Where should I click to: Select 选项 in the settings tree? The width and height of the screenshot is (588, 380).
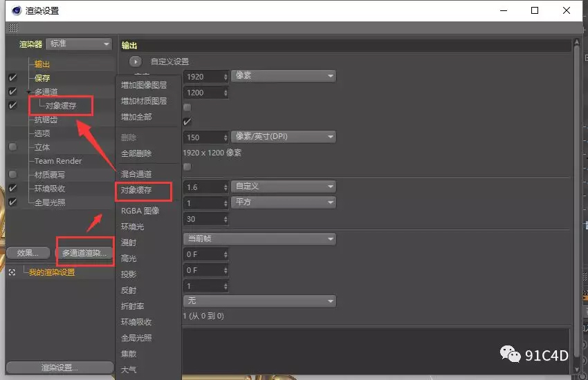42,133
